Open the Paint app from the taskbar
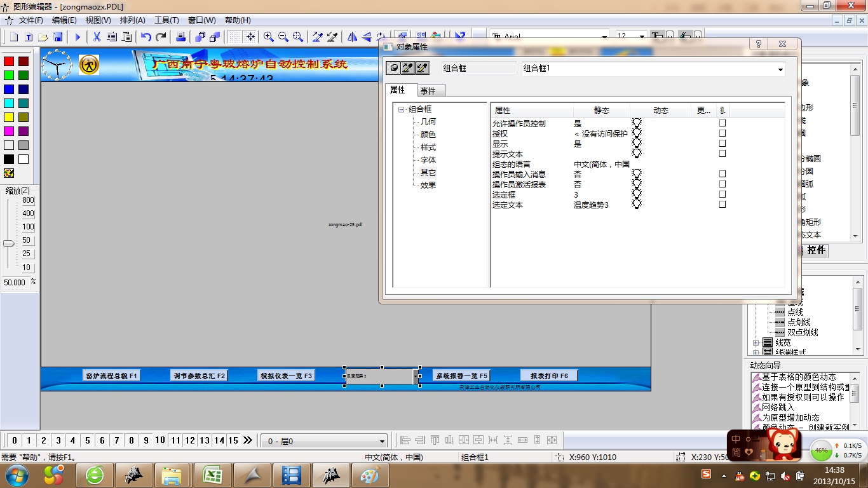 click(369, 475)
